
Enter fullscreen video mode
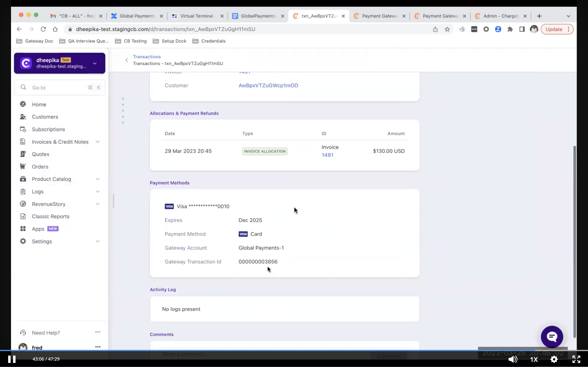tap(576, 359)
